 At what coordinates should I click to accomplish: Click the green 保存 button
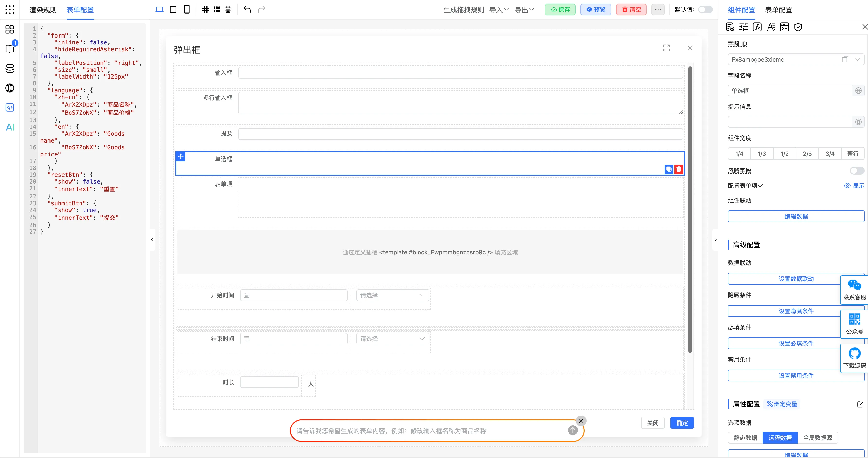click(x=560, y=10)
